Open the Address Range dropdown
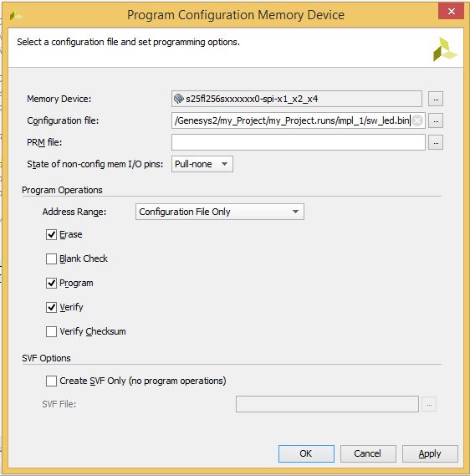Screen dimensions: 470x476 point(220,212)
